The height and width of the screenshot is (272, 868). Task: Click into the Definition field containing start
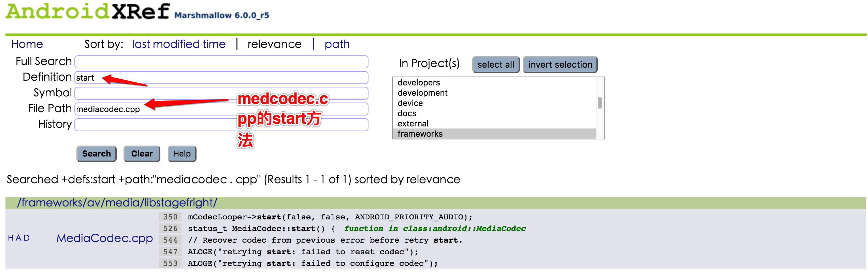pos(221,78)
